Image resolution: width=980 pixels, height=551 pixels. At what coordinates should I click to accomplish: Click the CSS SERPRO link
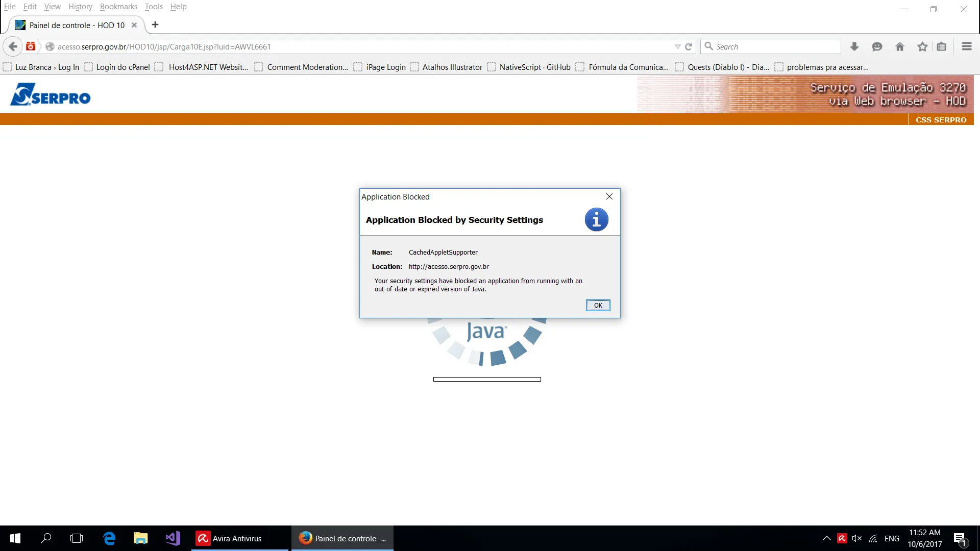pyautogui.click(x=941, y=119)
